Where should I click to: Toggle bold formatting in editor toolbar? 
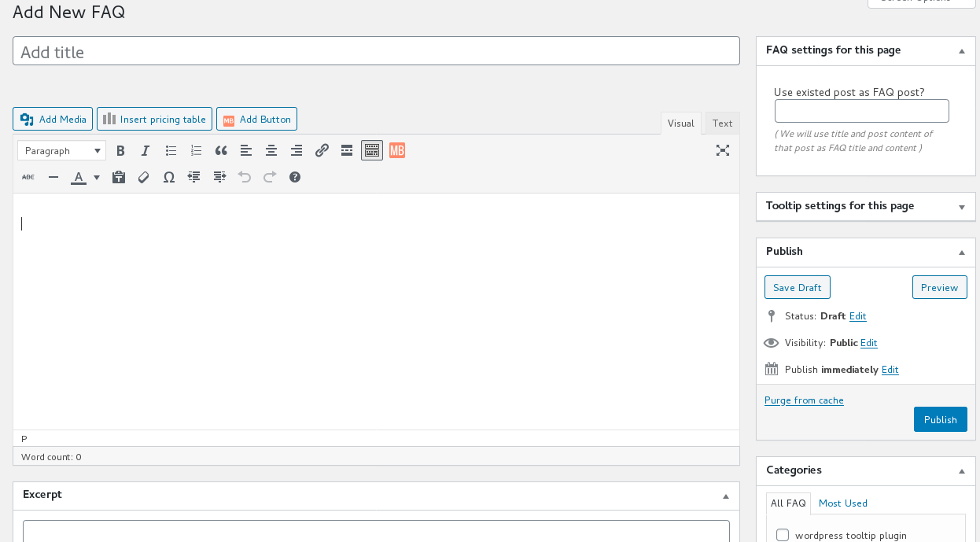pos(120,150)
